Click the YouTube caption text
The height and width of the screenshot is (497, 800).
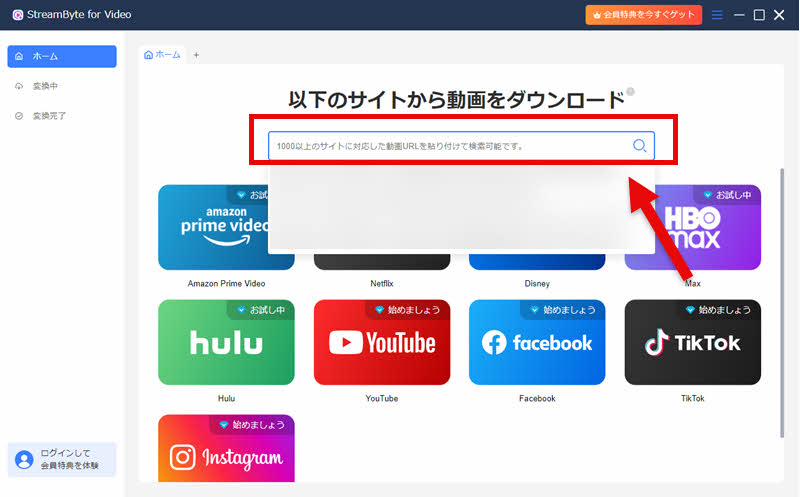(382, 398)
